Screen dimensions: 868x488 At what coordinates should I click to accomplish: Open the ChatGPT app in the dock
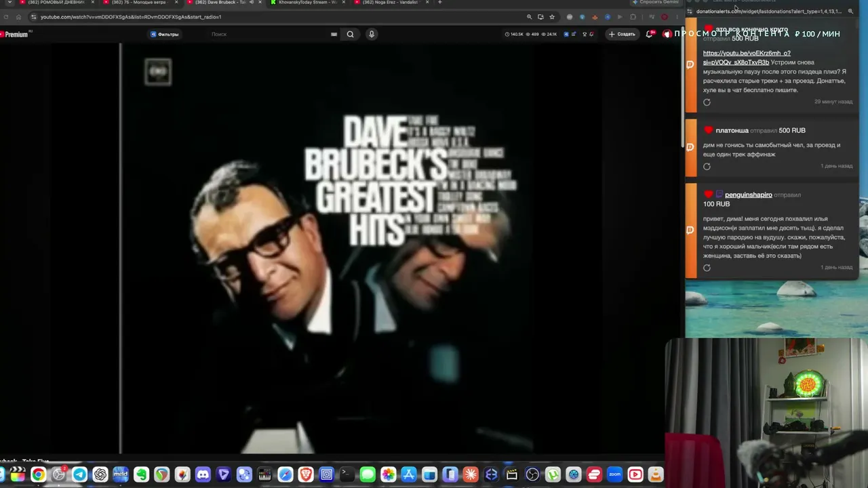pos(100,474)
